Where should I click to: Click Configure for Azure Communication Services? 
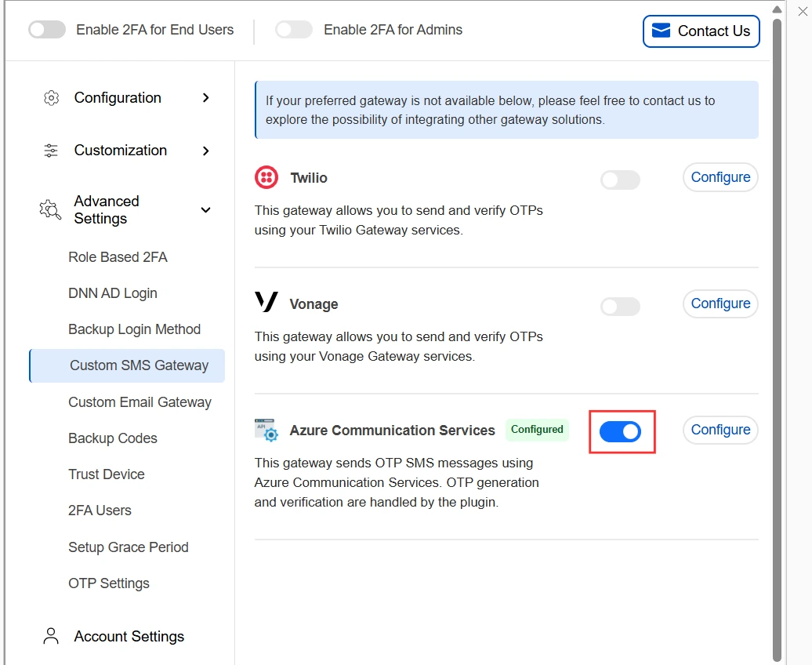[x=720, y=431]
